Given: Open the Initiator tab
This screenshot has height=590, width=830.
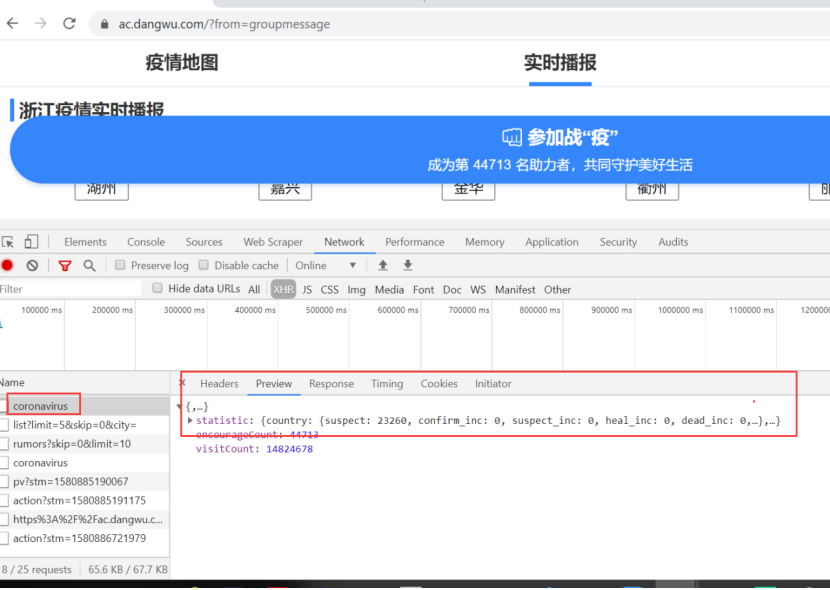Looking at the screenshot, I should pyautogui.click(x=493, y=384).
